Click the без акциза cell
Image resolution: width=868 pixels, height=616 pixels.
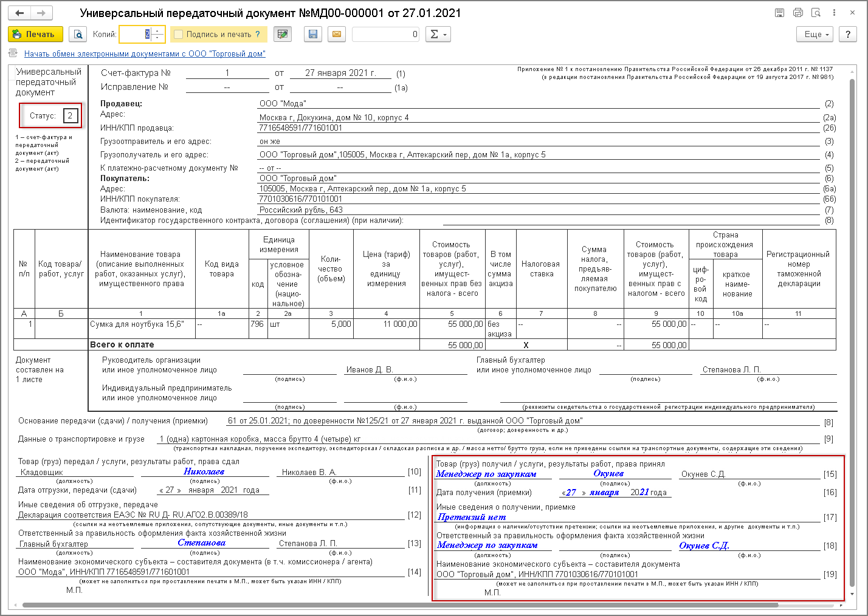pyautogui.click(x=501, y=329)
